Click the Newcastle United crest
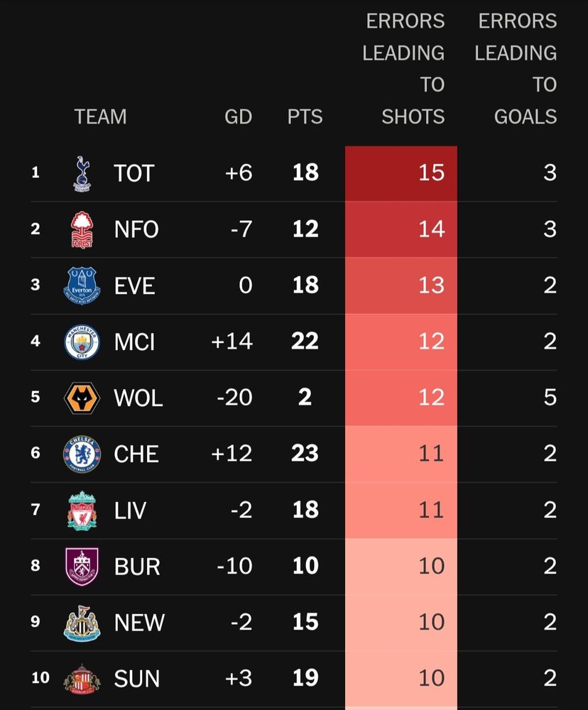 coord(82,622)
